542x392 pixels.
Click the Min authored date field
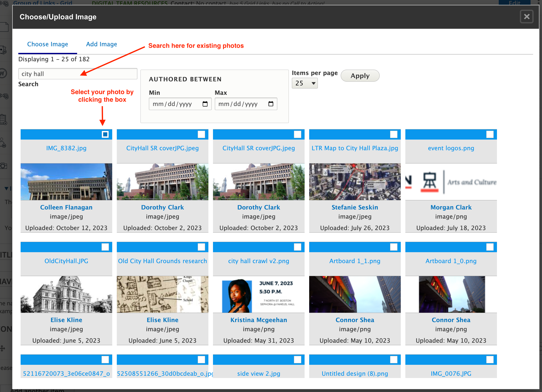pyautogui.click(x=173, y=104)
